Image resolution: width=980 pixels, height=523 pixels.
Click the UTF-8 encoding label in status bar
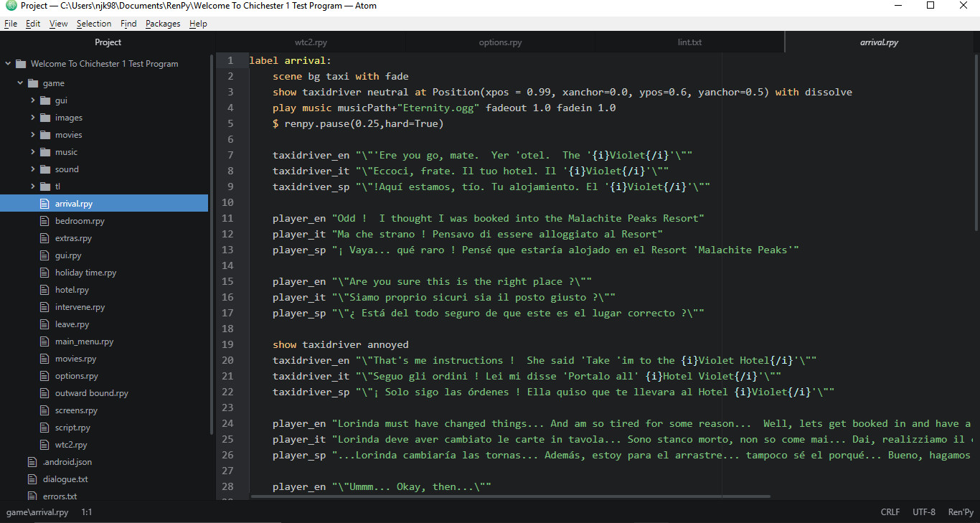click(x=923, y=512)
